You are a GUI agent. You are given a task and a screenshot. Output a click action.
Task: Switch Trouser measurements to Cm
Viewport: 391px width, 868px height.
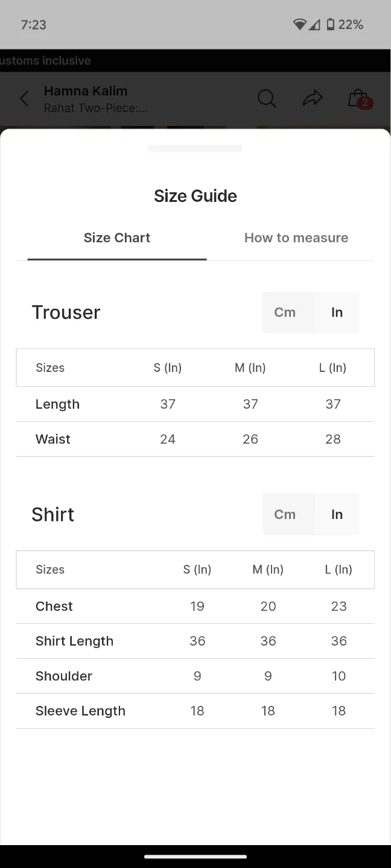[285, 312]
